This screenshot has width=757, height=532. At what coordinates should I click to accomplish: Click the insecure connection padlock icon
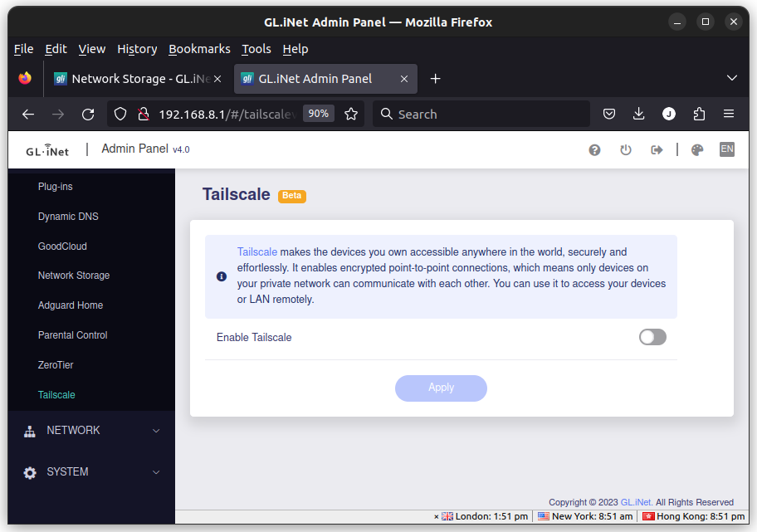coord(144,115)
